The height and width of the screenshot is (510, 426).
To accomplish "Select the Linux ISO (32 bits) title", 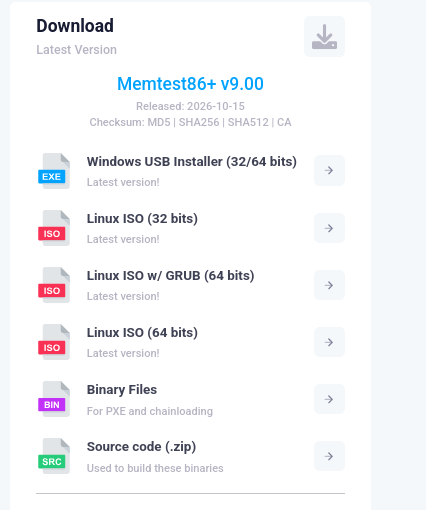I will [142, 219].
